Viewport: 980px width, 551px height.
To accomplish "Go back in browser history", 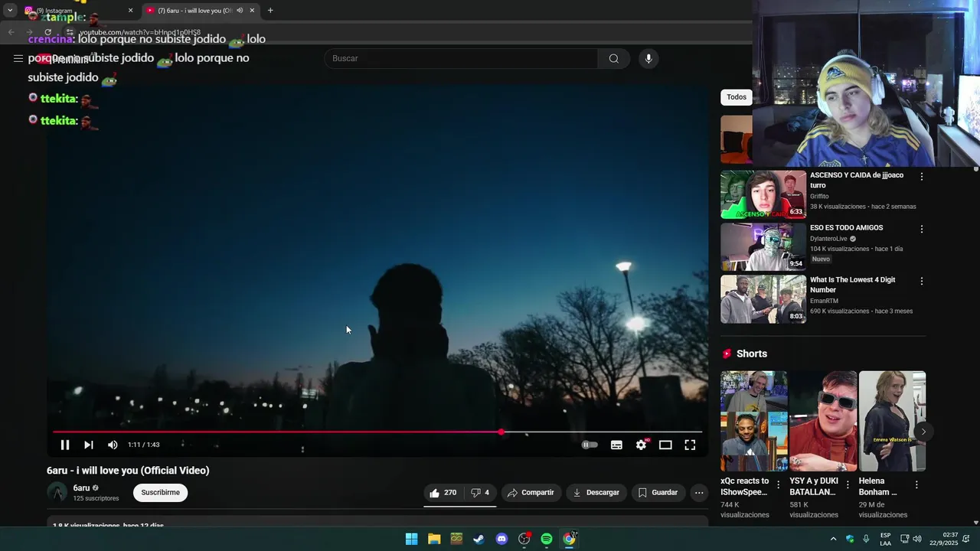I will [11, 32].
